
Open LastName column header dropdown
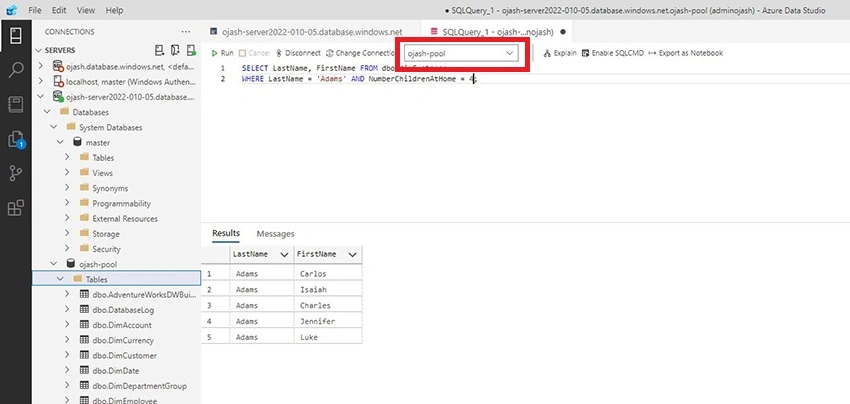click(284, 254)
